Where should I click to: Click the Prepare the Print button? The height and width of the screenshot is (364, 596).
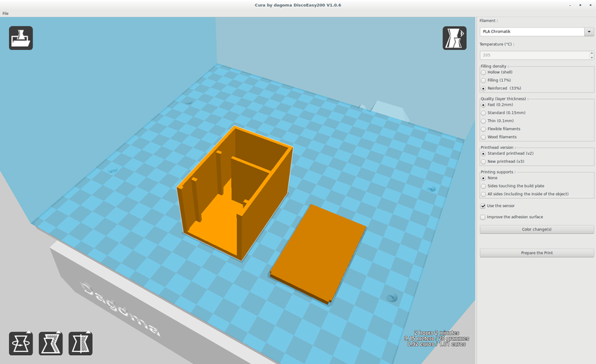coord(536,253)
